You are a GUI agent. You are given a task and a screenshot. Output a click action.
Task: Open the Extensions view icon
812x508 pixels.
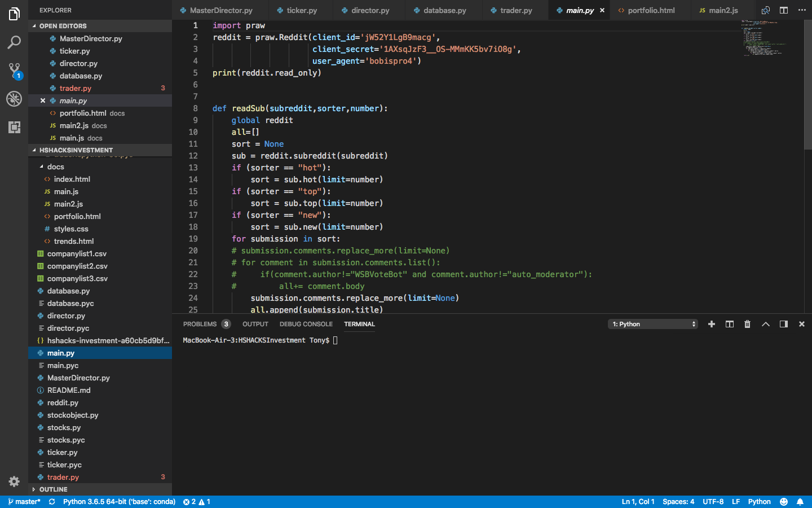pyautogui.click(x=14, y=127)
